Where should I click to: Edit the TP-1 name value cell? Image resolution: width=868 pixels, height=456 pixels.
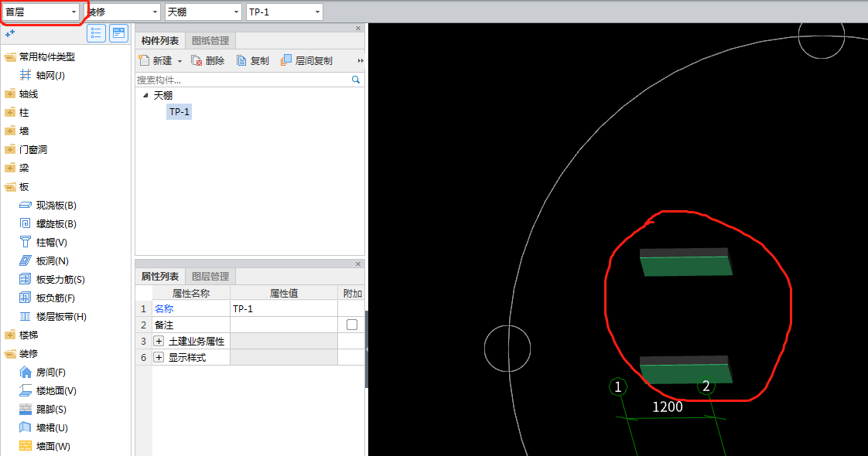[x=283, y=308]
